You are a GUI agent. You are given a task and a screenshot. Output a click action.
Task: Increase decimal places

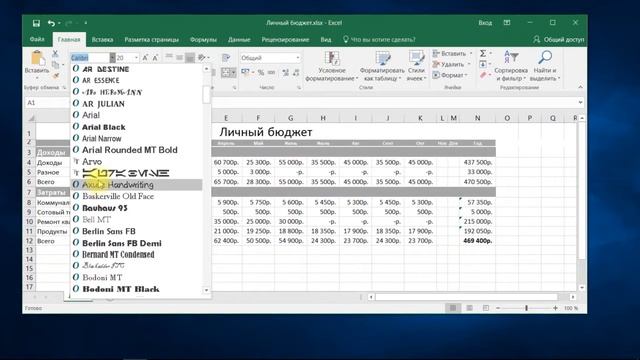[285, 72]
